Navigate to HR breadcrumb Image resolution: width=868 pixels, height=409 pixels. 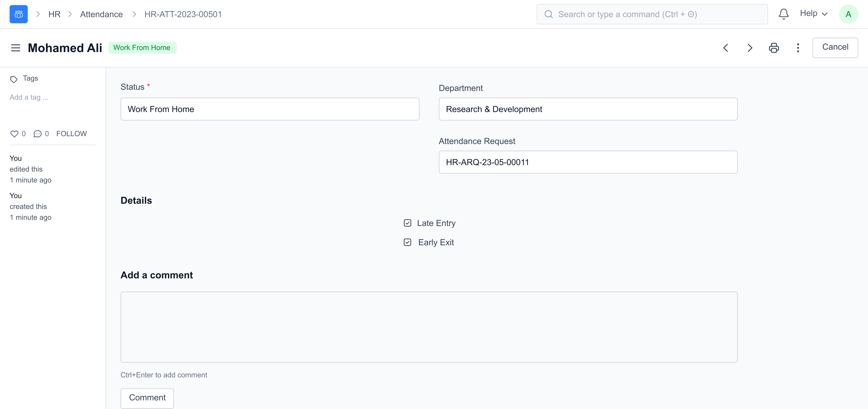[x=54, y=14]
